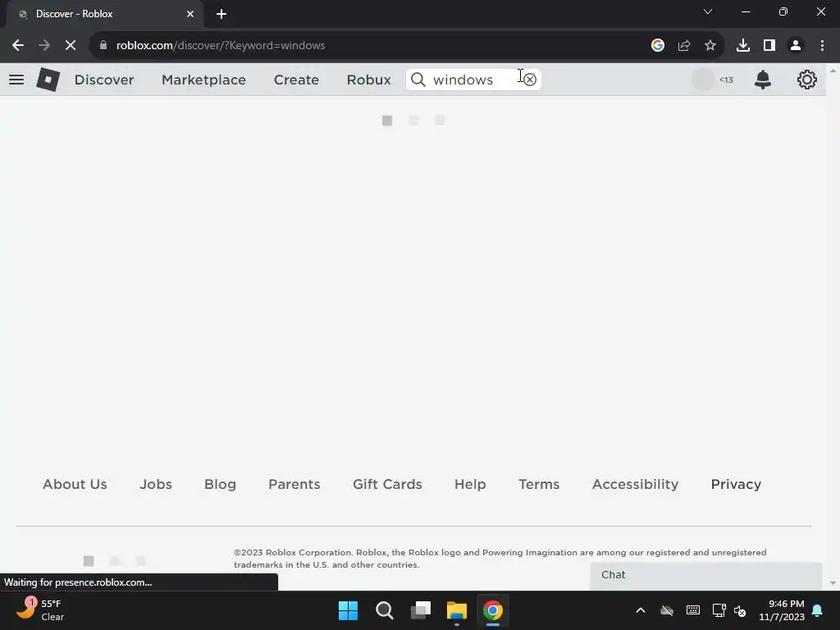The width and height of the screenshot is (840, 630).
Task: Bookmark this page with the star
Action: coord(710,46)
